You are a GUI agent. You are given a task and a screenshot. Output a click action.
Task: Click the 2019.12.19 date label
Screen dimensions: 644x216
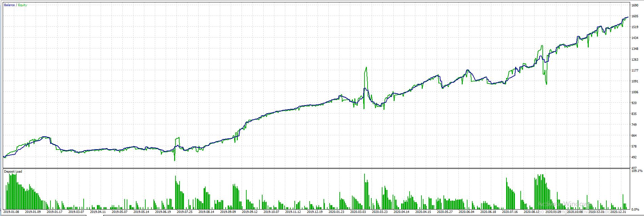tap(314, 212)
